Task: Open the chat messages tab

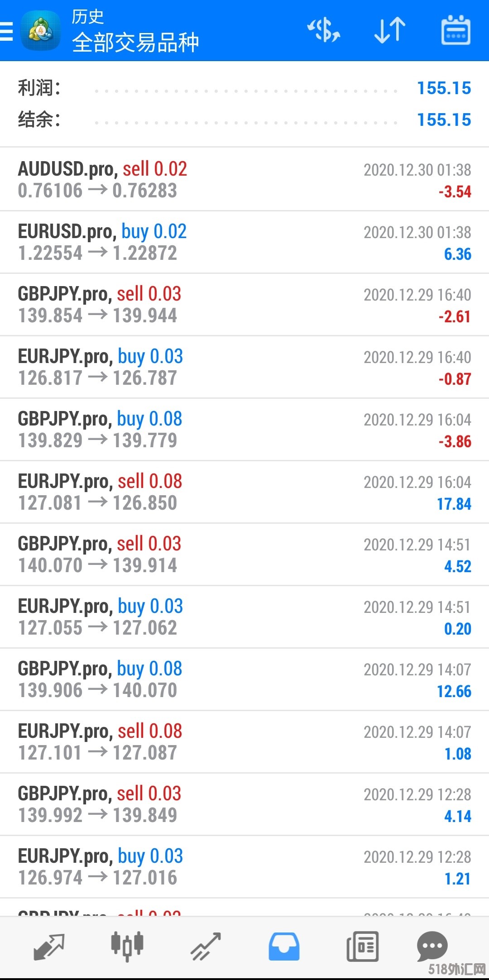Action: point(432,946)
